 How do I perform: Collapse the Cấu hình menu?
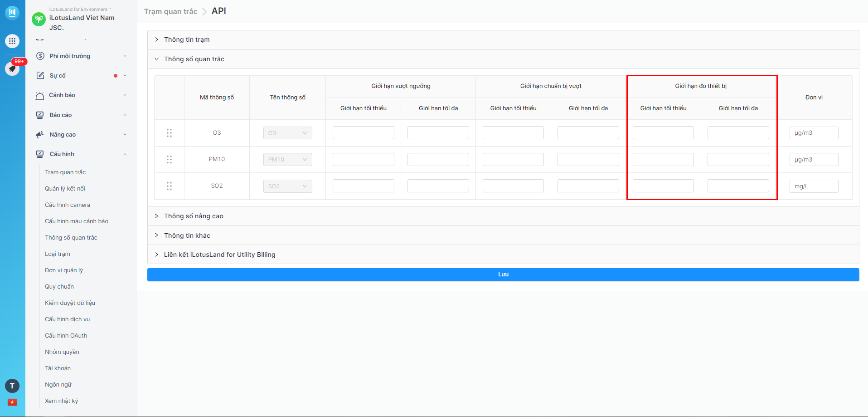[x=125, y=154]
